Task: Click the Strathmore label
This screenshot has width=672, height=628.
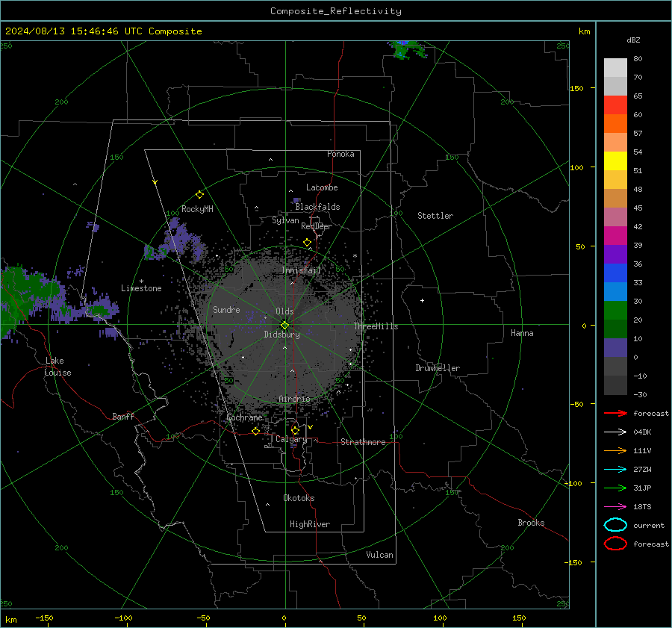Action: pos(363,442)
